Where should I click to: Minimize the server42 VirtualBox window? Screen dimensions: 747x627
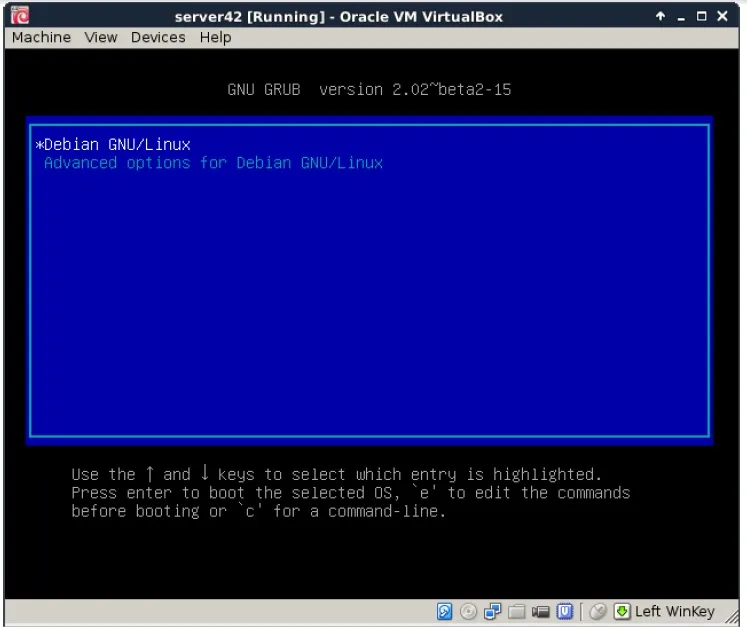pyautogui.click(x=681, y=17)
